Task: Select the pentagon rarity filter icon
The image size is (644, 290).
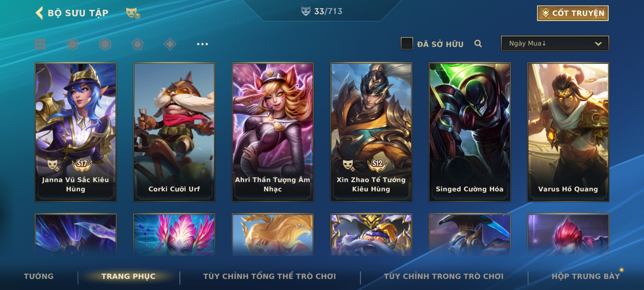Action: 137,44
